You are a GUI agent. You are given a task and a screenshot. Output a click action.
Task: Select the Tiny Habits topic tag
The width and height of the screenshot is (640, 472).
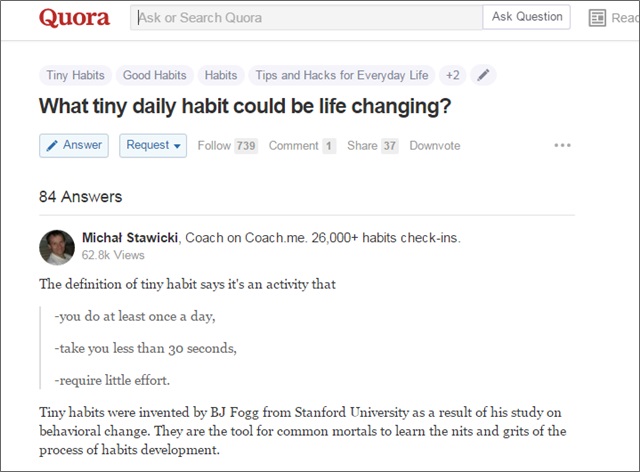tap(75, 75)
